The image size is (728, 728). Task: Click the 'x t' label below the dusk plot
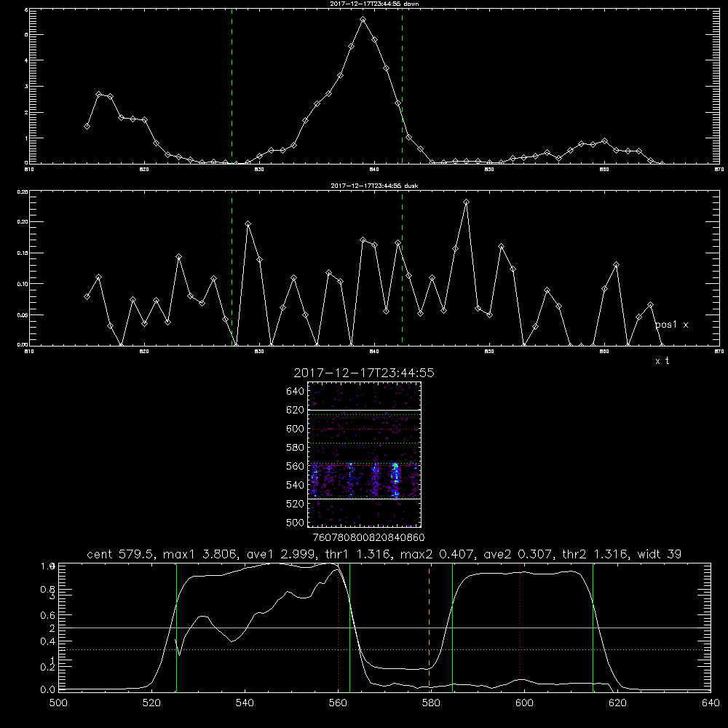(662, 361)
